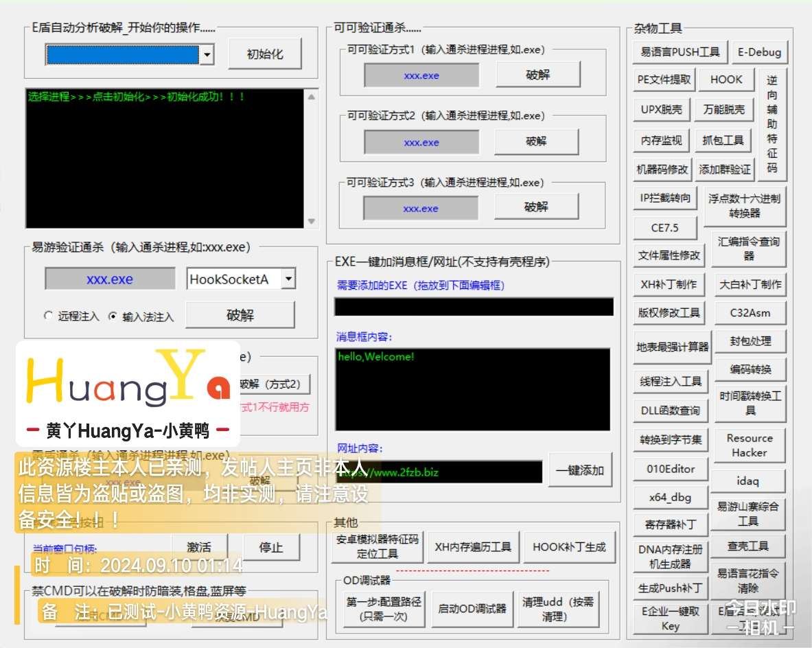Open 浮点数十六进制转换器
Viewport: 812px width, 648px height.
744,206
